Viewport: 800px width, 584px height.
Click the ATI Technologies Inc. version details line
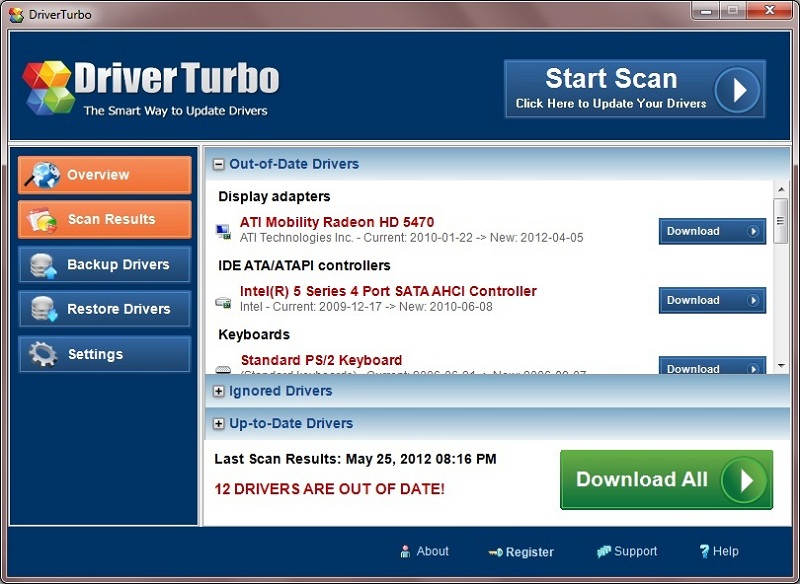411,238
